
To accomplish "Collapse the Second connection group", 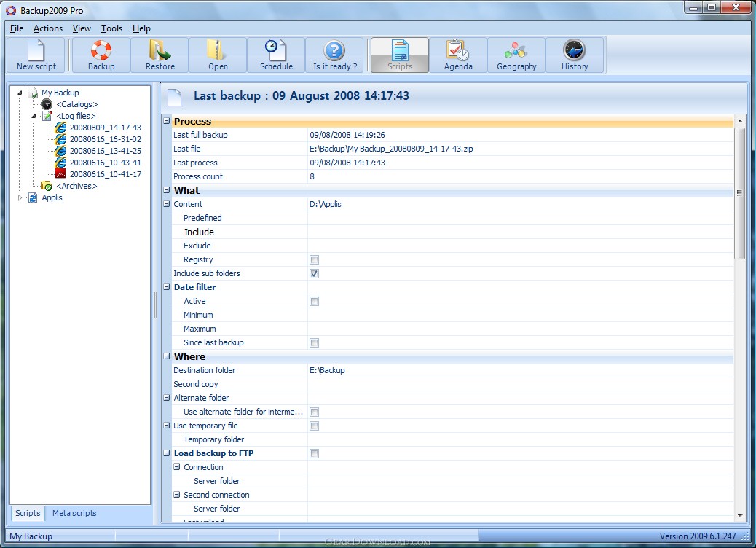I will [176, 495].
